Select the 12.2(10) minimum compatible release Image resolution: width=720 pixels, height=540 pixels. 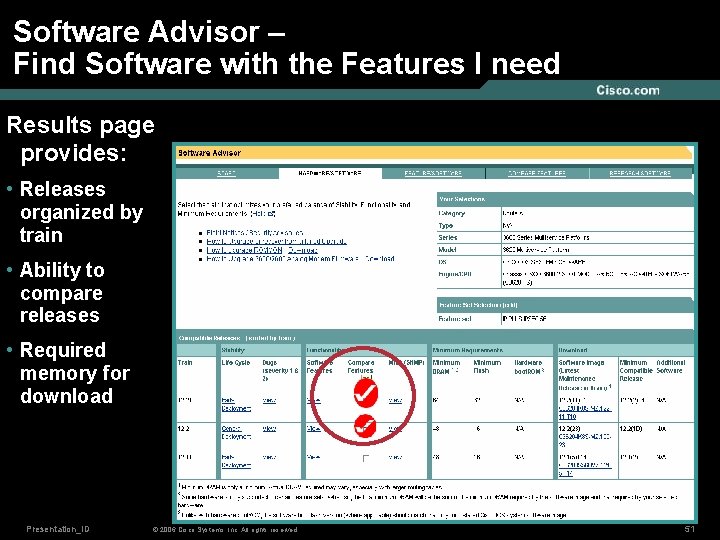click(633, 429)
